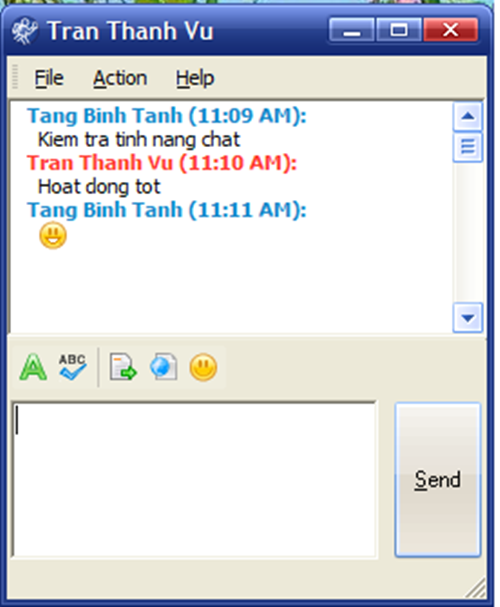Screen dimensions: 500x607
Task: Open the Help menu
Action: 195,78
